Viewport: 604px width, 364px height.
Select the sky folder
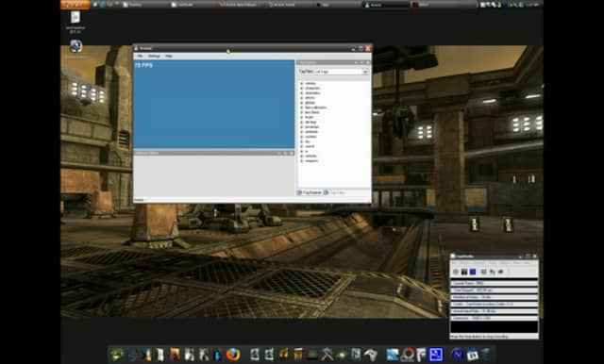pyautogui.click(x=308, y=141)
